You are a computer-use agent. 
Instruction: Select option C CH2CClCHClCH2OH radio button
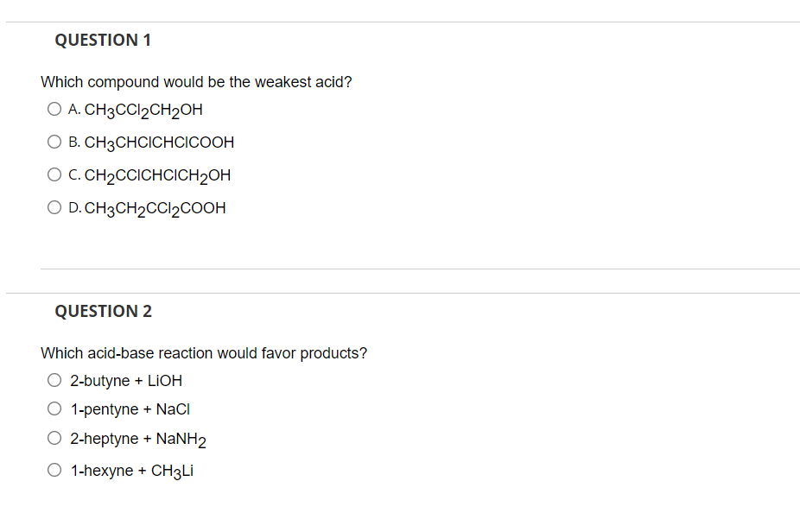[x=54, y=174]
